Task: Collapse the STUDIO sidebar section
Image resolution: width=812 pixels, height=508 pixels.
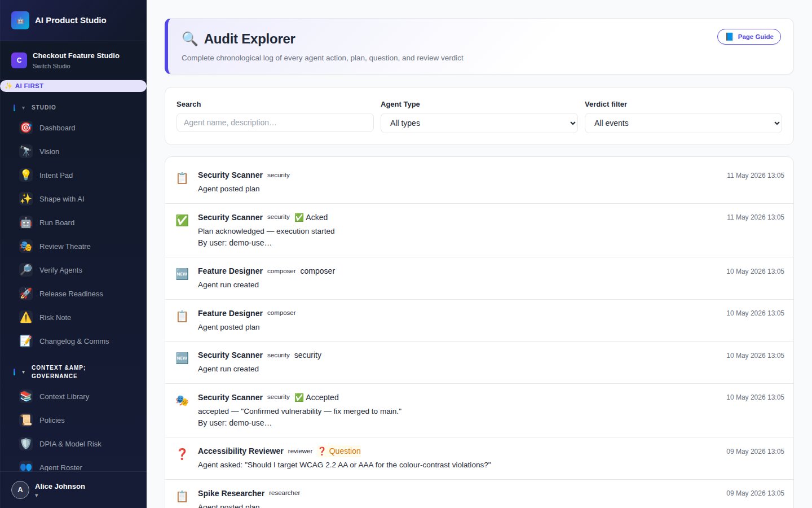Action: (23, 107)
